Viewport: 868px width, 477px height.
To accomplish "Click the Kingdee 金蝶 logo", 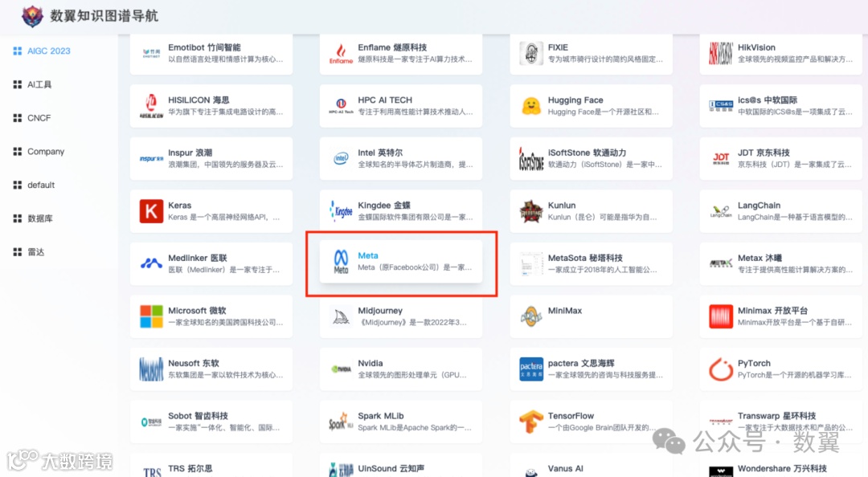I will [341, 211].
